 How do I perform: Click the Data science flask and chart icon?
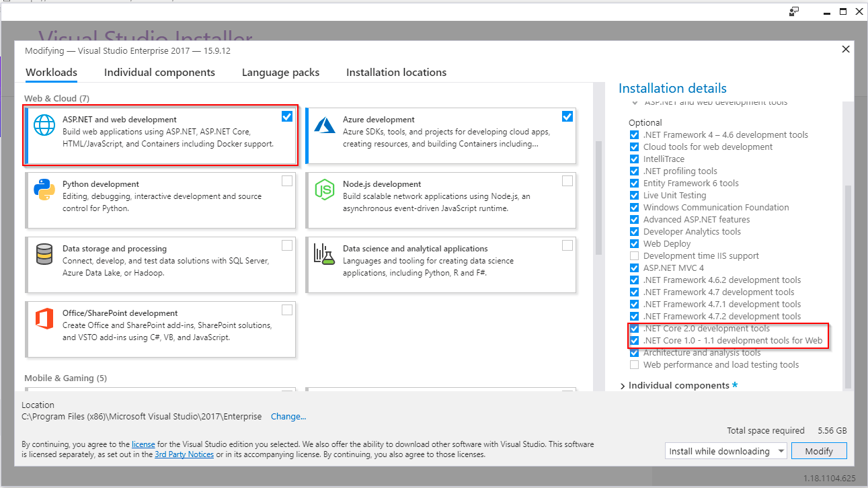(x=324, y=254)
